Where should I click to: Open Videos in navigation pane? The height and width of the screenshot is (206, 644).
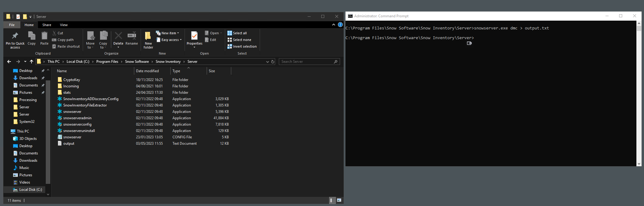coord(25,182)
